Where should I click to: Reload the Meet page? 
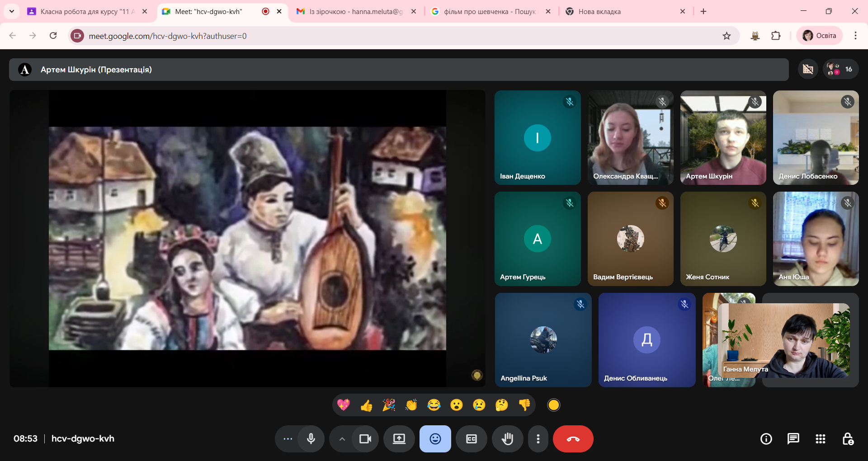(53, 36)
